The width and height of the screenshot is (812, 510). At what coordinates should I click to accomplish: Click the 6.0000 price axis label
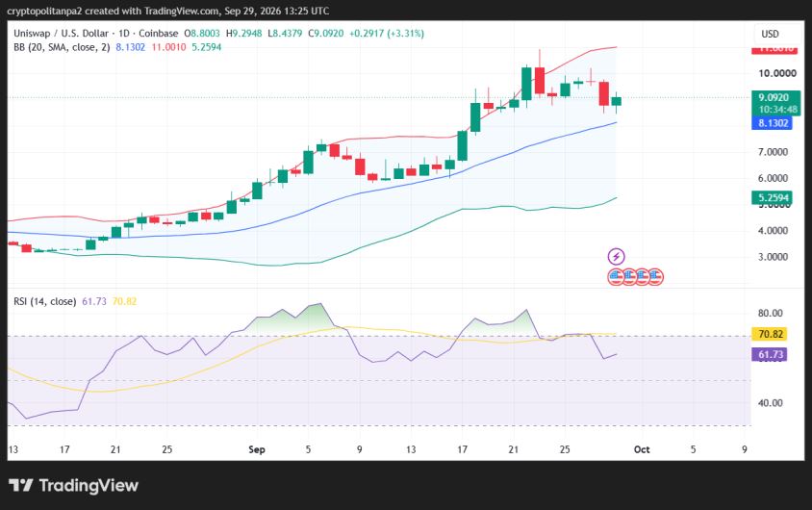pyautogui.click(x=773, y=178)
